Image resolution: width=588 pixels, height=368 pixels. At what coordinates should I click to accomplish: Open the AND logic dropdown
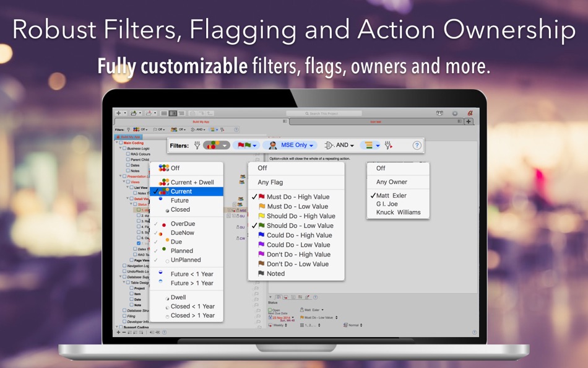339,146
